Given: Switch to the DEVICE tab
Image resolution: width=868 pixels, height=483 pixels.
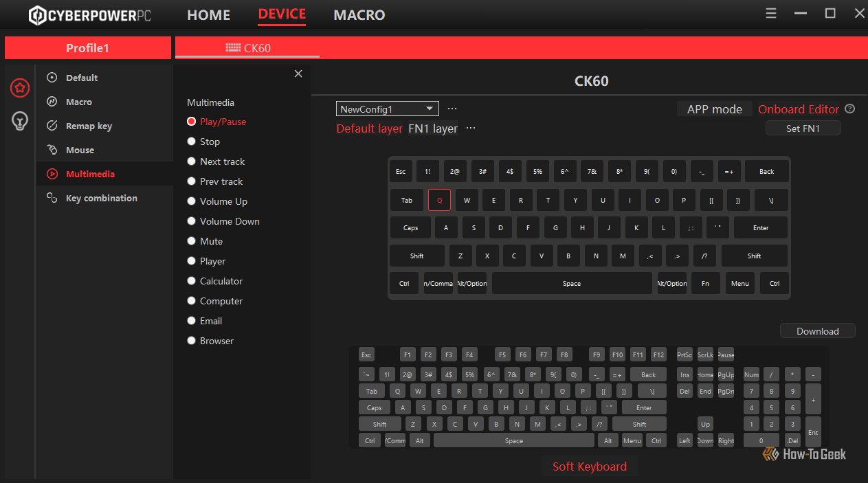Looking at the screenshot, I should (x=282, y=14).
